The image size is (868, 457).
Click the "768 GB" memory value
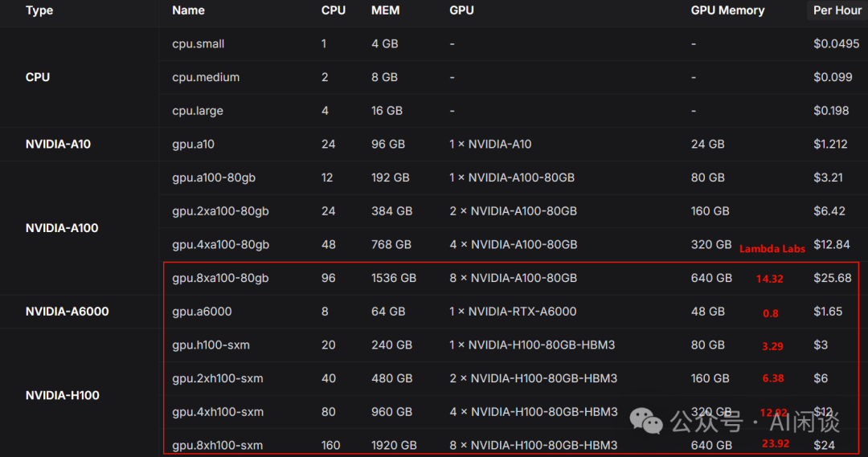click(x=391, y=244)
